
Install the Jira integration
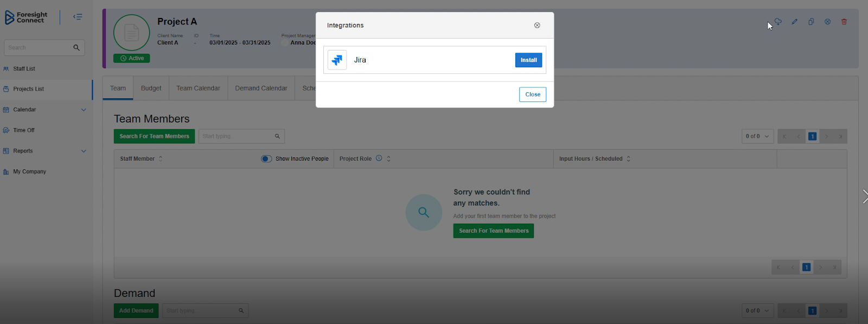(x=528, y=60)
